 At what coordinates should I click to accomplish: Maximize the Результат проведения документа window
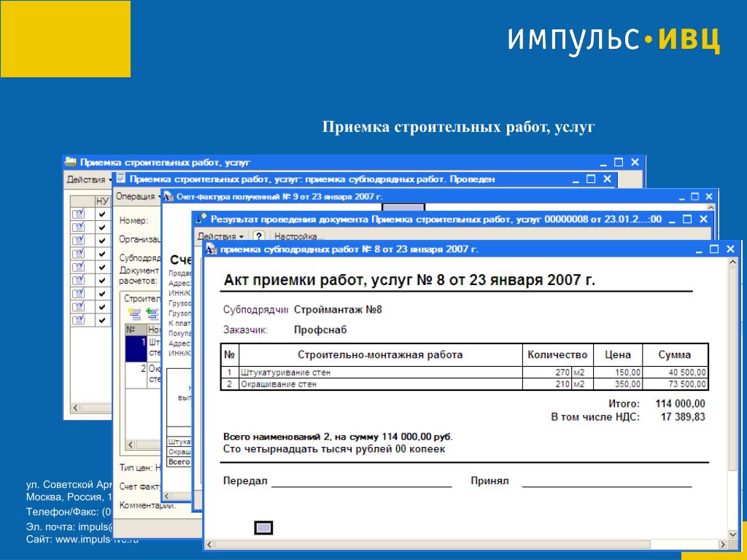(687, 219)
